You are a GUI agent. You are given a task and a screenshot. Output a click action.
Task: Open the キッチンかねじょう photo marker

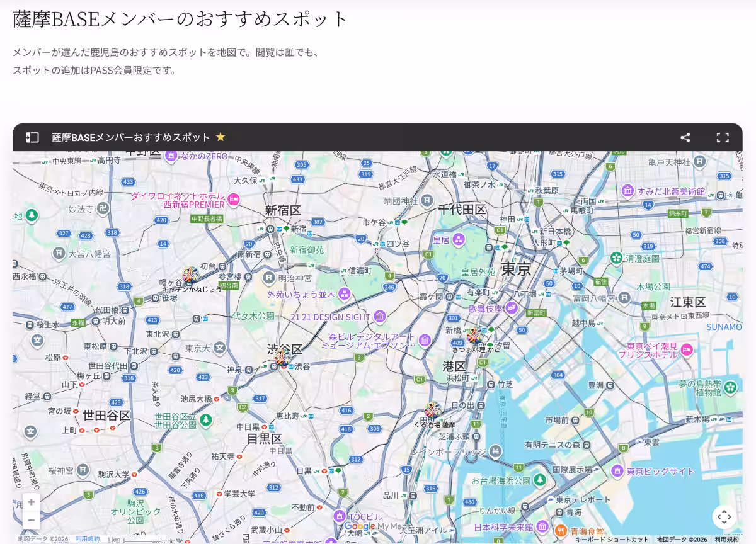click(190, 275)
